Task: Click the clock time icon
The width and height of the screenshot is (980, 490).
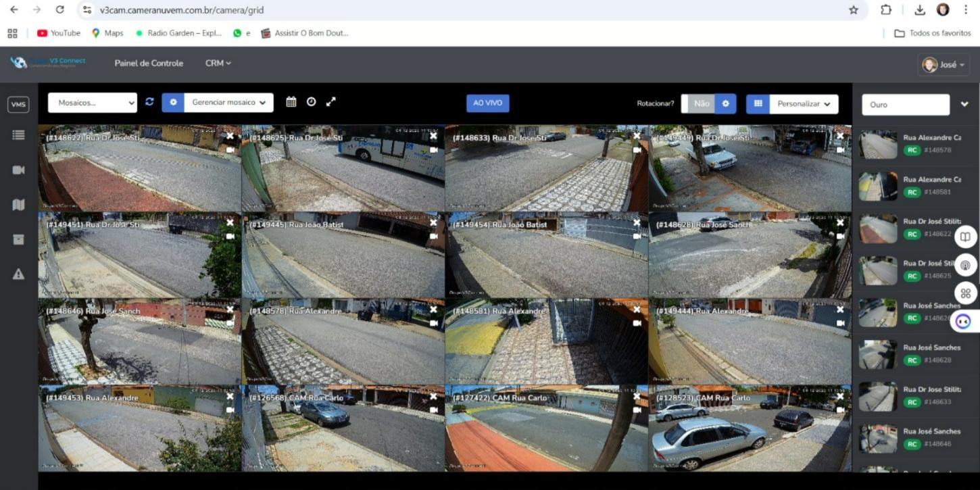Action: pos(311,102)
